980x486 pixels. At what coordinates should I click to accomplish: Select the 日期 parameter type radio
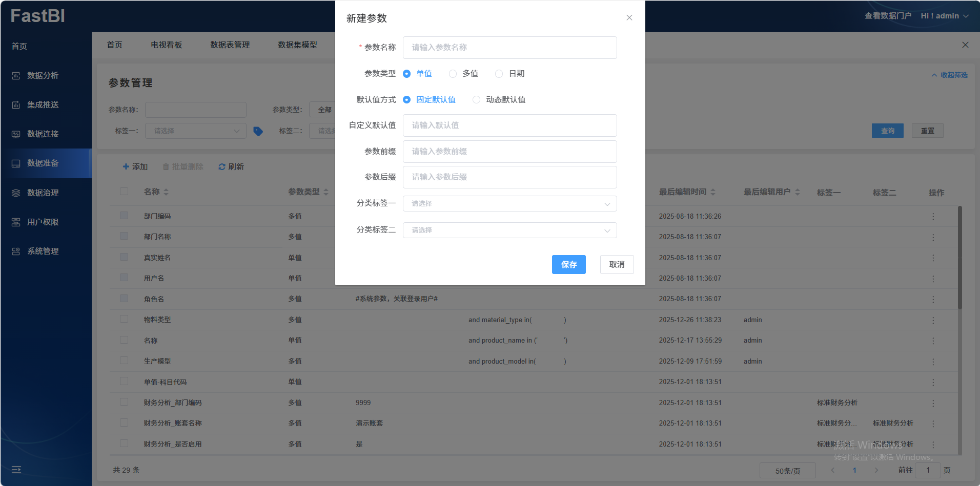[499, 74]
